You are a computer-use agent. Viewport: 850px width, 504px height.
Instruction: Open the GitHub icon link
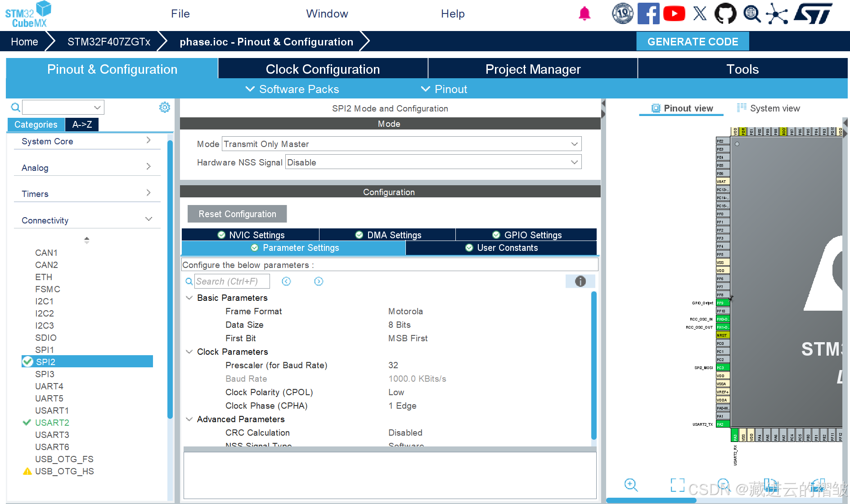point(725,13)
